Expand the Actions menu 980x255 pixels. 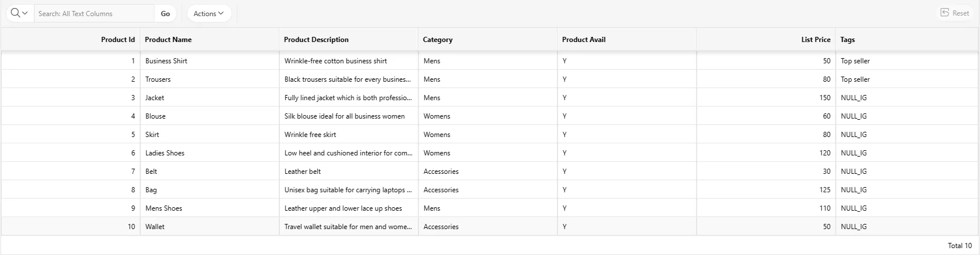(x=209, y=13)
